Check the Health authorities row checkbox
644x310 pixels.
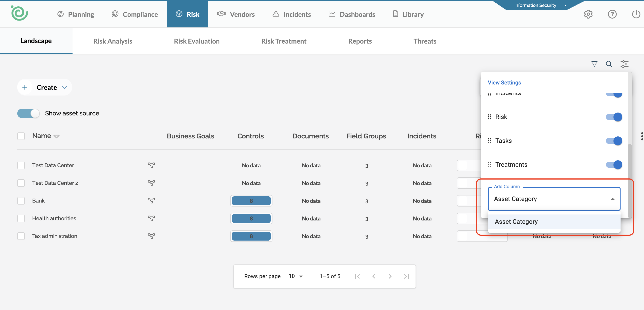(21, 218)
